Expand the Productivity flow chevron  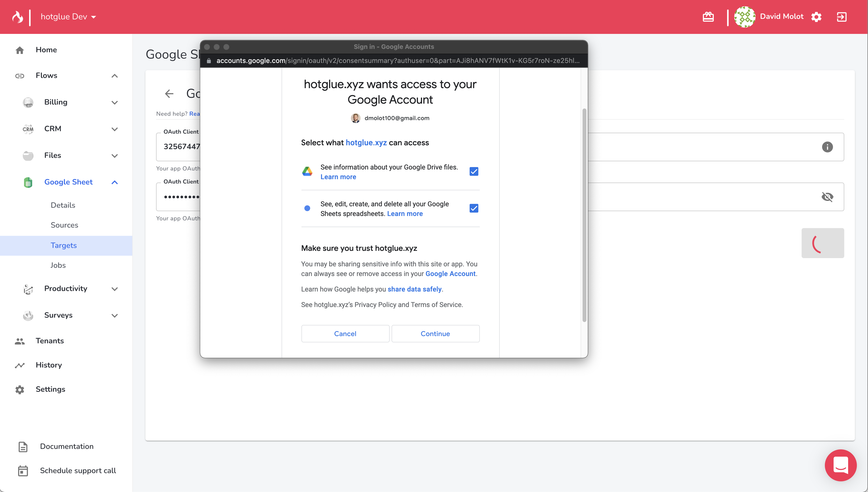tap(115, 289)
